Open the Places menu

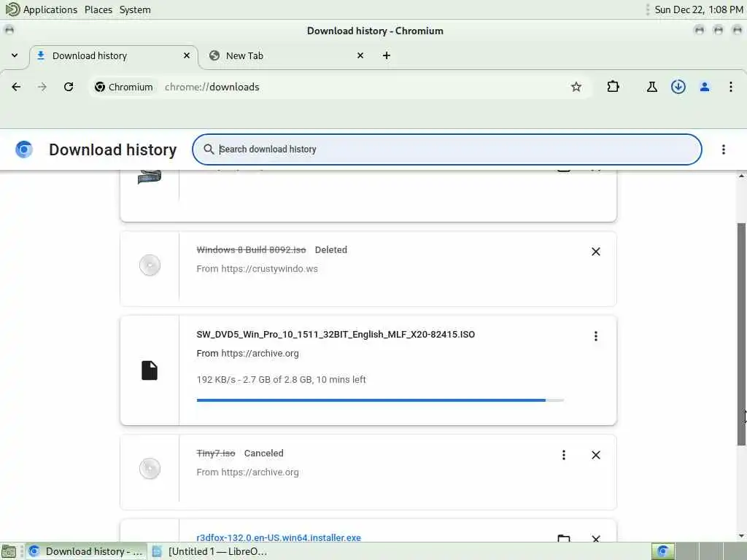tap(98, 9)
